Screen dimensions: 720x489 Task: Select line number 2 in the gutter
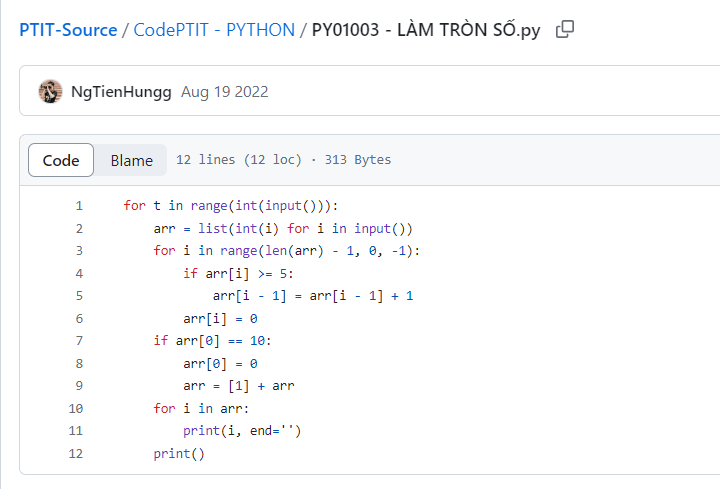(79, 228)
